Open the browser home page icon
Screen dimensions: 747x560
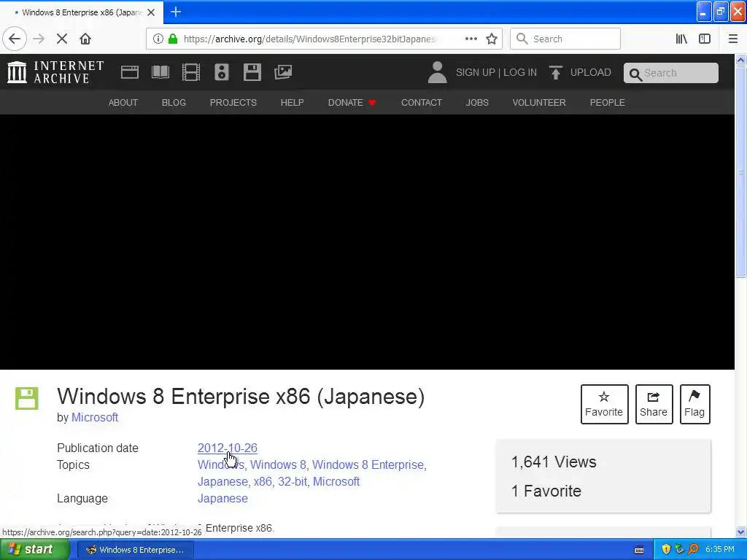pyautogui.click(x=85, y=39)
